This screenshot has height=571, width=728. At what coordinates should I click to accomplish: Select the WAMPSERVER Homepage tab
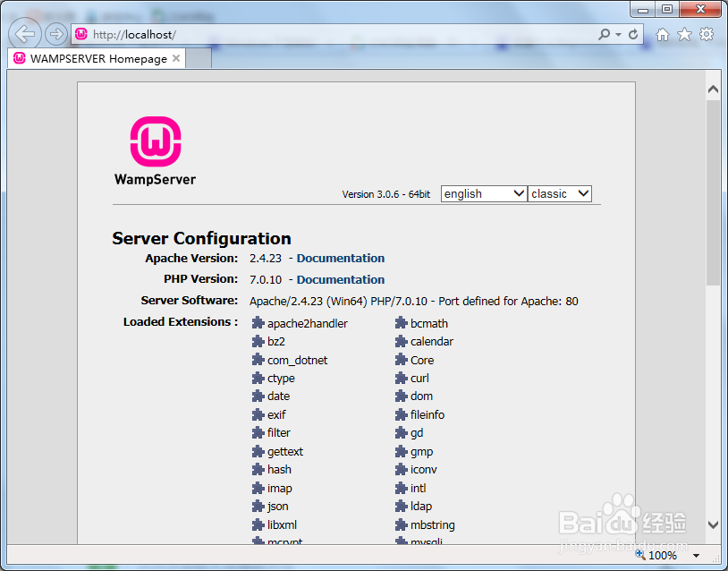(x=97, y=58)
